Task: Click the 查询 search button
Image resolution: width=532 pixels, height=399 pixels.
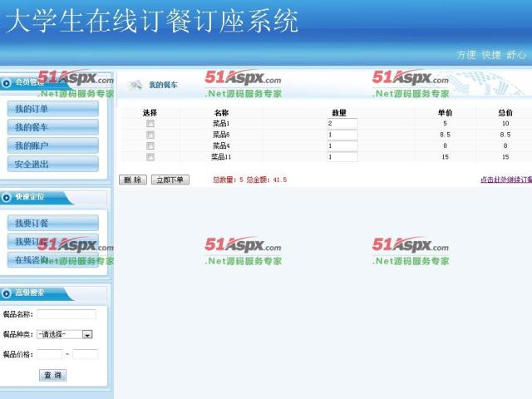Action: coord(52,375)
